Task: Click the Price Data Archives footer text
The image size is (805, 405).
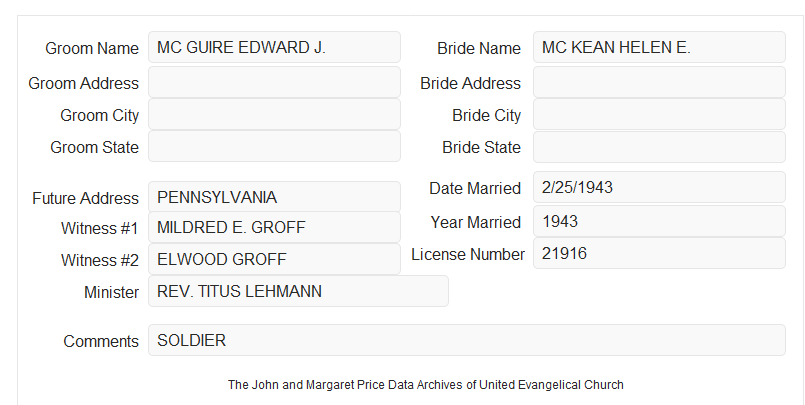Action: (425, 385)
